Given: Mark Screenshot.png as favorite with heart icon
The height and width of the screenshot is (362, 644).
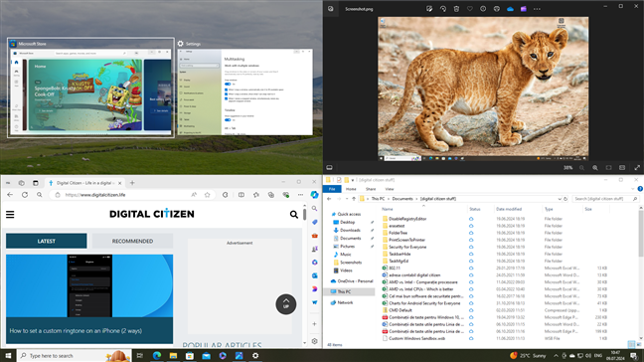Looking at the screenshot, I should click(470, 9).
